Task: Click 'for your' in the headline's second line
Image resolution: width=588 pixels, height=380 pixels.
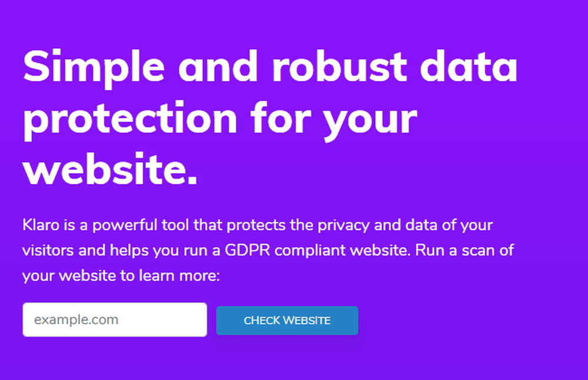Action: [x=334, y=120]
